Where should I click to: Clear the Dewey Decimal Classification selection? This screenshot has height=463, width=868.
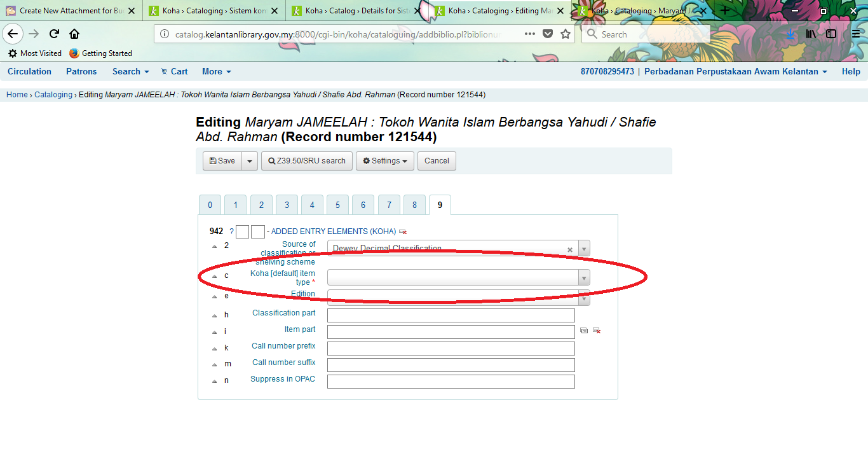[570, 249]
